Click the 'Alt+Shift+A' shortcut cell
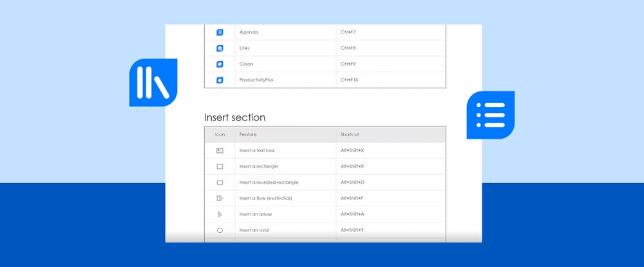Viewport: 644px width, 267px height. click(x=391, y=214)
